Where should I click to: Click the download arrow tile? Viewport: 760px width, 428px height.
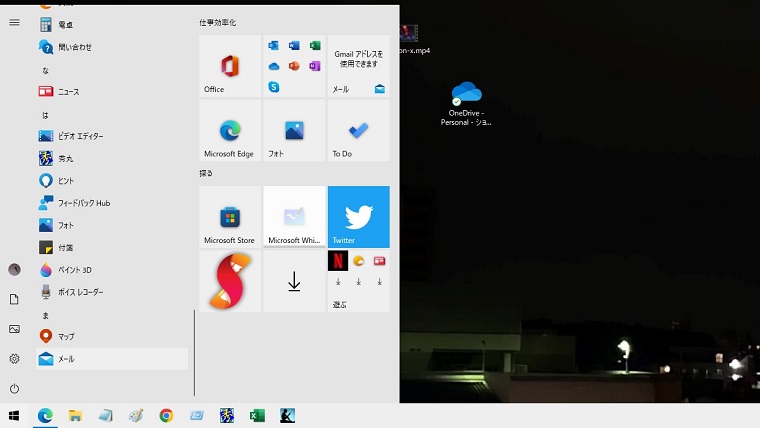pos(294,281)
